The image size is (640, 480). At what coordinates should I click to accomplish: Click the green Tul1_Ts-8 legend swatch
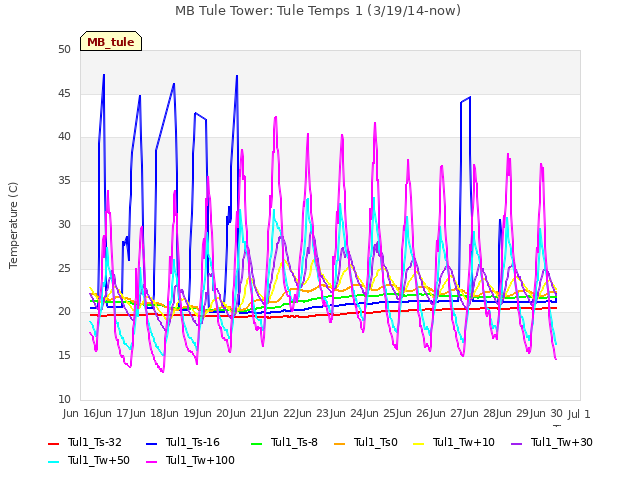click(x=256, y=443)
